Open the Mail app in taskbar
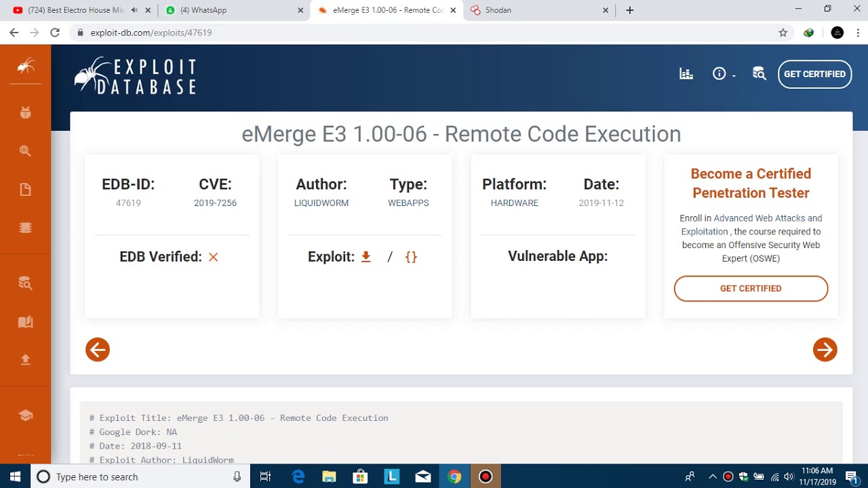The width and height of the screenshot is (868, 488). coord(423,476)
